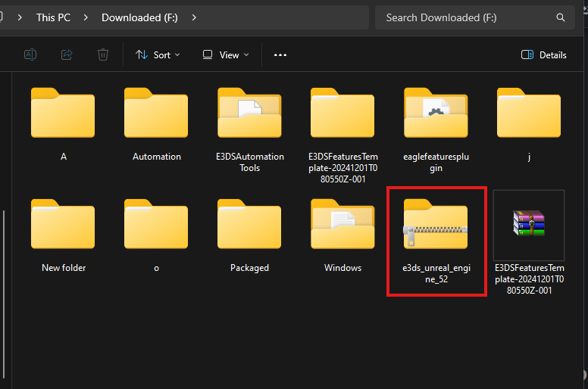Click Downloaded (F:) breadcrumb
Image resolution: width=588 pixels, height=389 pixels.
[141, 17]
